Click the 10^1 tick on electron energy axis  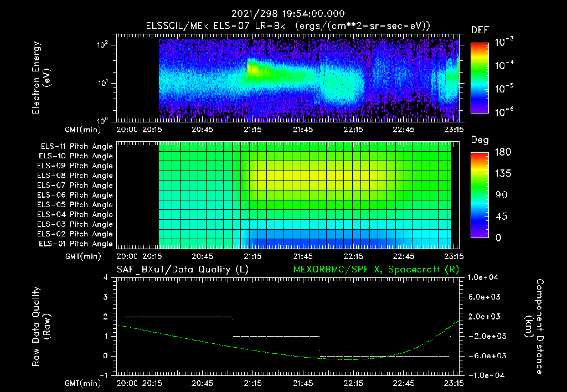point(102,83)
